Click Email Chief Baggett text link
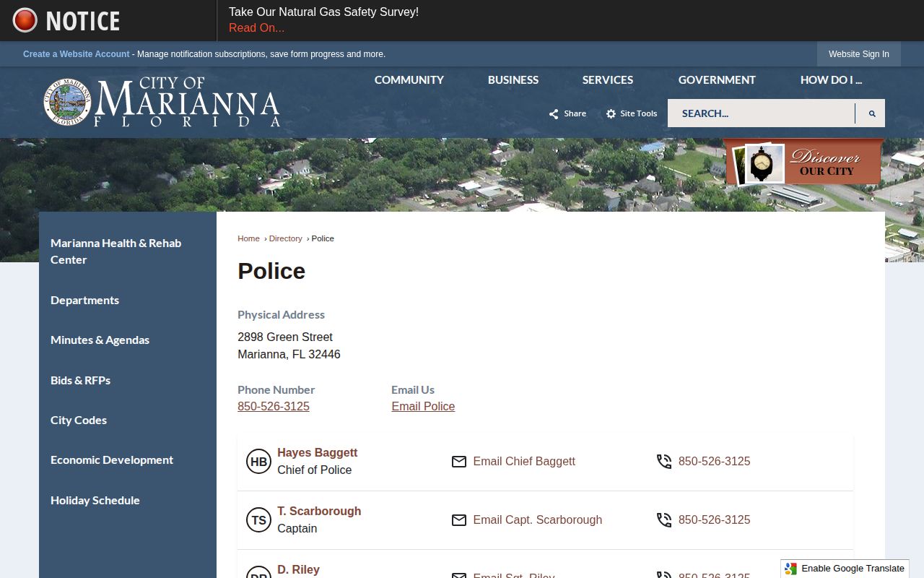The image size is (924, 578). tap(524, 462)
